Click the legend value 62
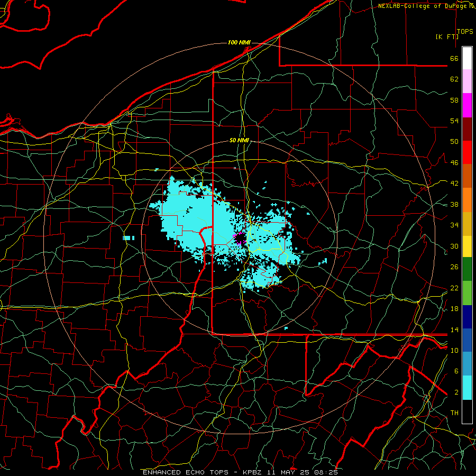476x476 pixels. click(454, 79)
